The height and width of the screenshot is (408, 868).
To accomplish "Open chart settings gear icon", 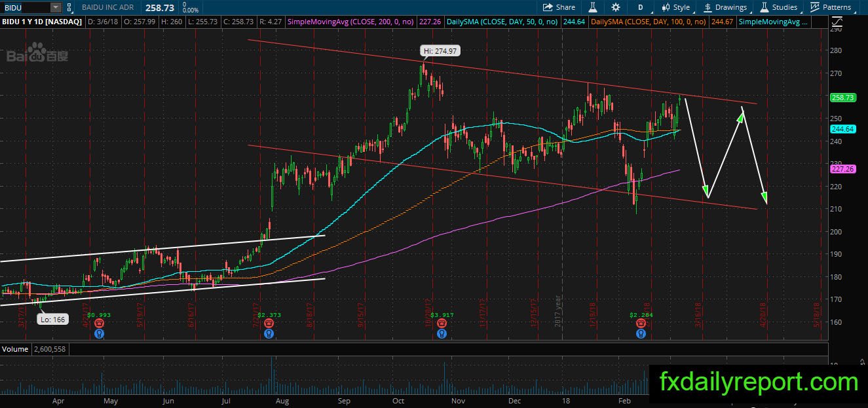I will (615, 7).
